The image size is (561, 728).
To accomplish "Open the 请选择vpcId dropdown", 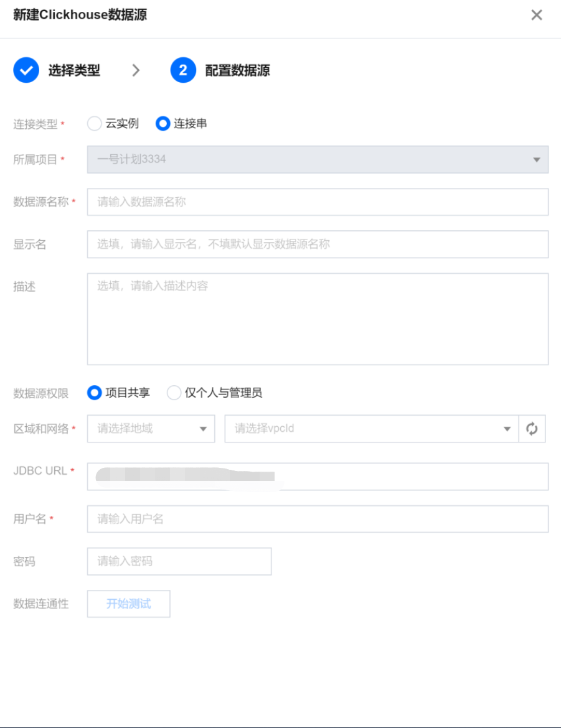I will click(x=371, y=429).
